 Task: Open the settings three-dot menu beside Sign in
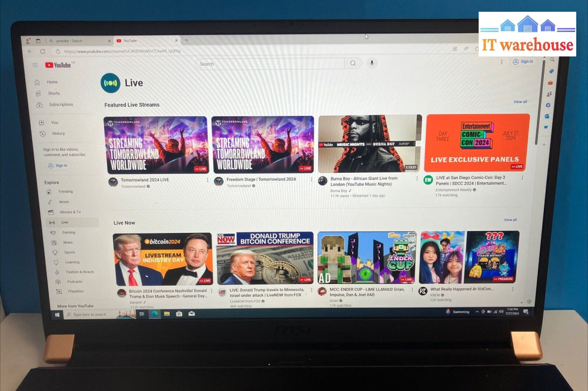(502, 62)
